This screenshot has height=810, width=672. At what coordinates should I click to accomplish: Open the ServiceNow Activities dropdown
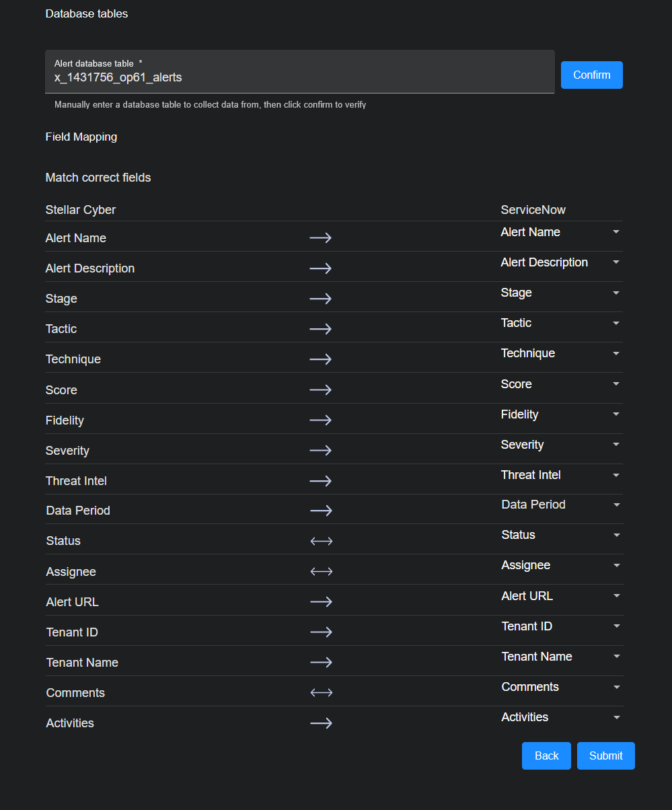[x=561, y=717]
